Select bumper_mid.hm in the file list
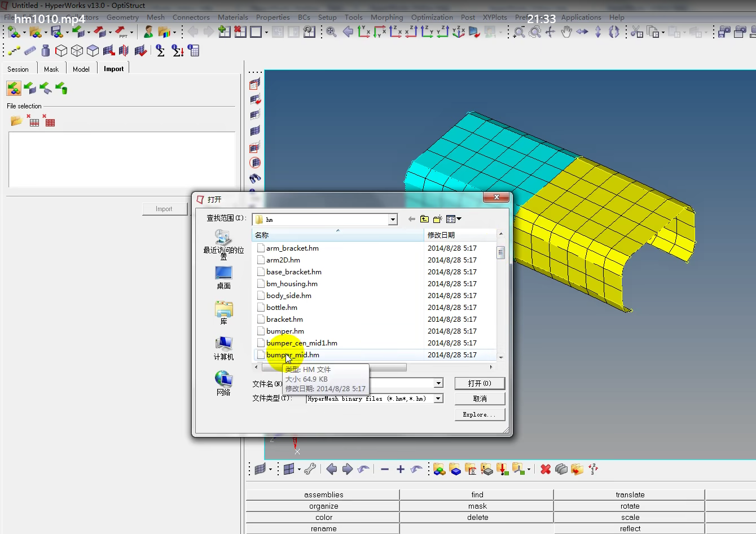This screenshot has height=534, width=756. click(x=293, y=354)
